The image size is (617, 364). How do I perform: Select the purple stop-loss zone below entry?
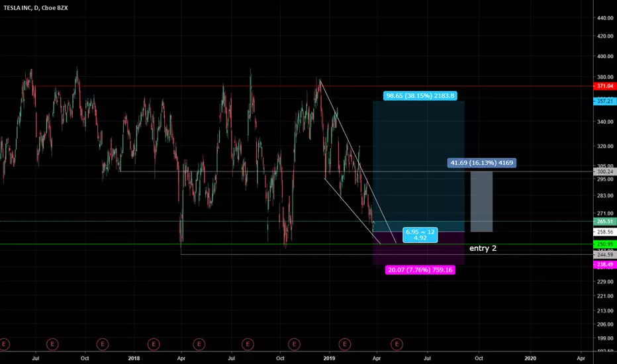pos(418,248)
